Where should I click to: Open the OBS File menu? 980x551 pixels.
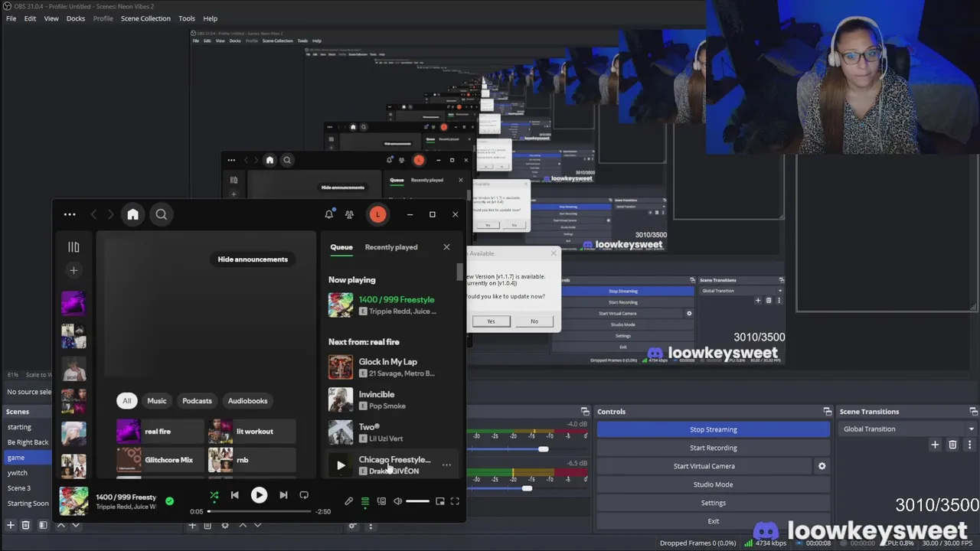click(x=11, y=18)
